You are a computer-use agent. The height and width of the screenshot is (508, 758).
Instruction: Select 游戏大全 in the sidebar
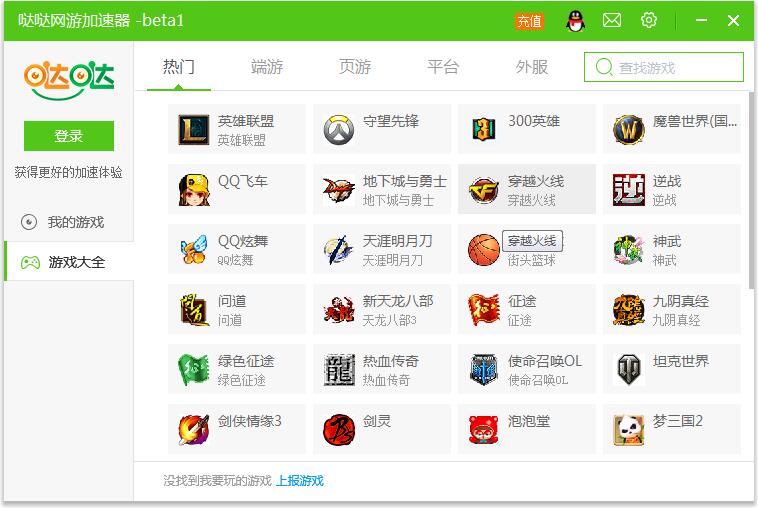pyautogui.click(x=69, y=262)
